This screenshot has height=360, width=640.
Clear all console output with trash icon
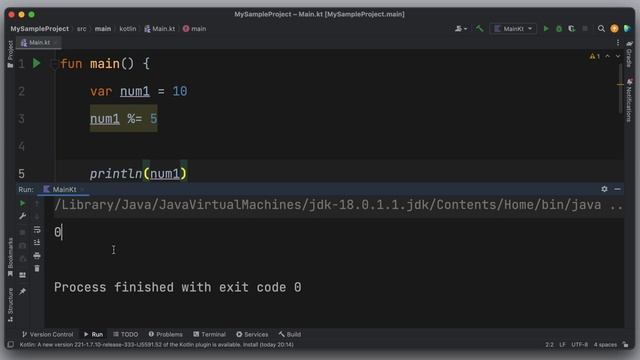click(x=37, y=269)
